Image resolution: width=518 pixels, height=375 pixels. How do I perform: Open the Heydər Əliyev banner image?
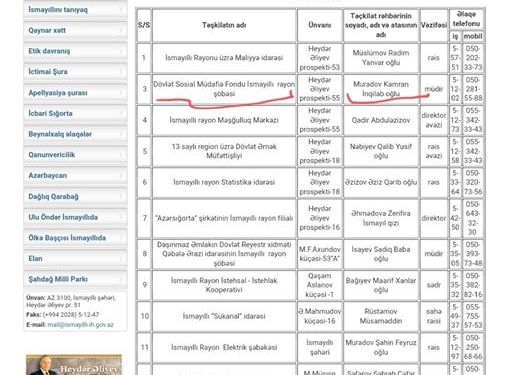coord(74,365)
